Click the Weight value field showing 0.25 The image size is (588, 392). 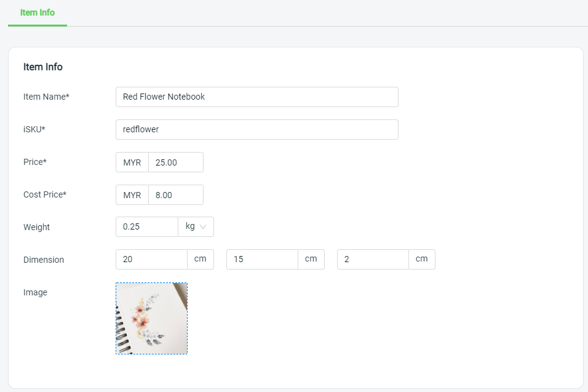(146, 226)
